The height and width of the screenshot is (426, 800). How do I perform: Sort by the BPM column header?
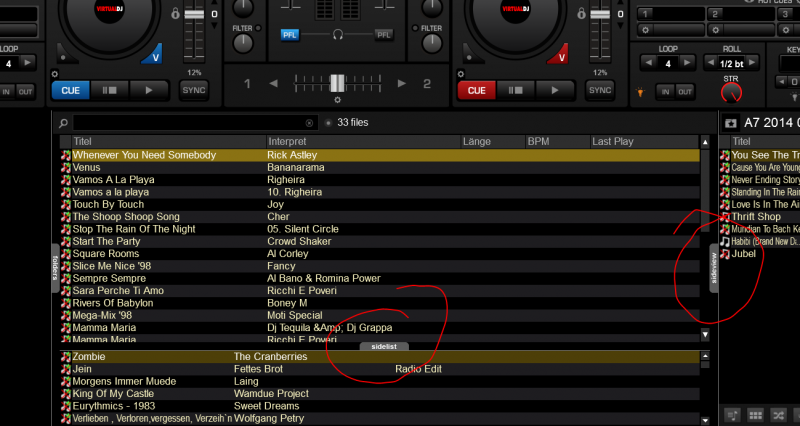click(x=558, y=141)
